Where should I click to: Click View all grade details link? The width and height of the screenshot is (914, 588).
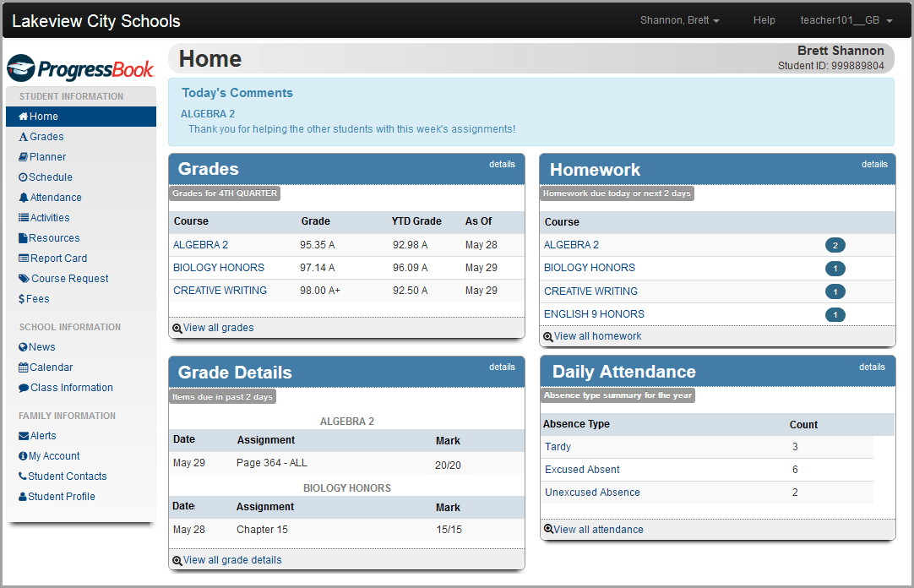pyautogui.click(x=232, y=560)
